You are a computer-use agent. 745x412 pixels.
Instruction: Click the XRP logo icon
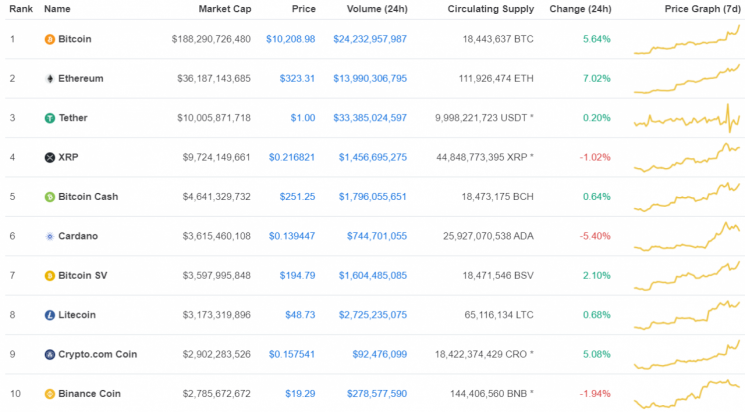tap(49, 158)
